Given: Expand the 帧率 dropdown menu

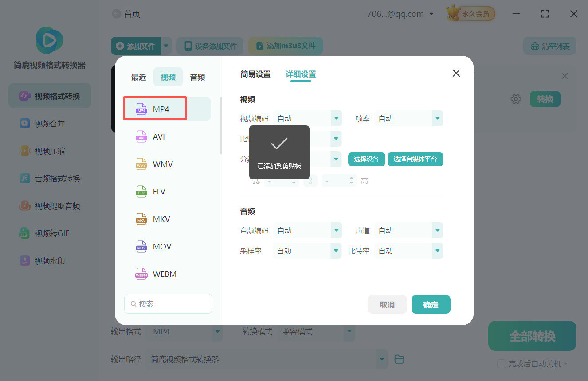Looking at the screenshot, I should 408,118.
